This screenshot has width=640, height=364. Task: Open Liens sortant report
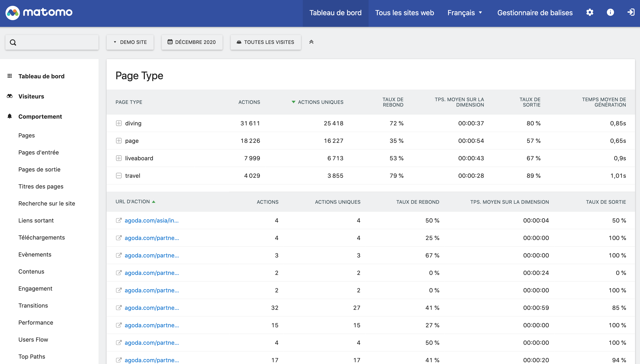click(x=36, y=221)
